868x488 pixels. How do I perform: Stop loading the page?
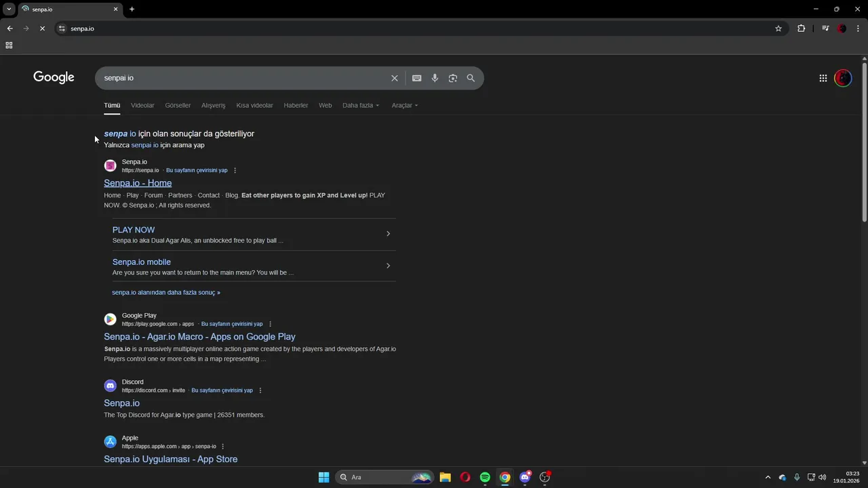coord(42,28)
